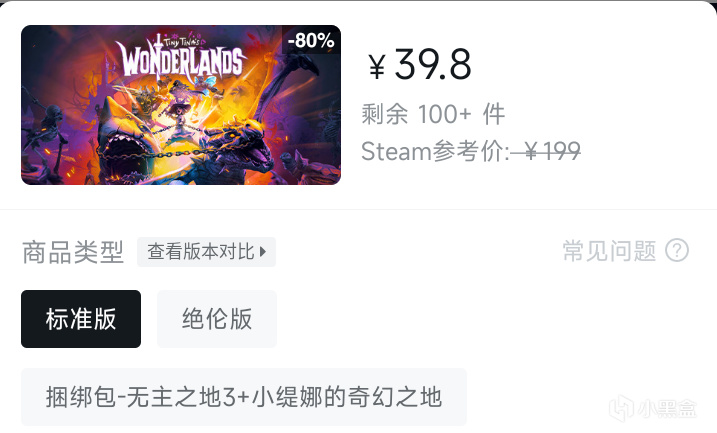Click the question mark help icon
Image resolution: width=717 pixels, height=433 pixels.
(x=677, y=251)
